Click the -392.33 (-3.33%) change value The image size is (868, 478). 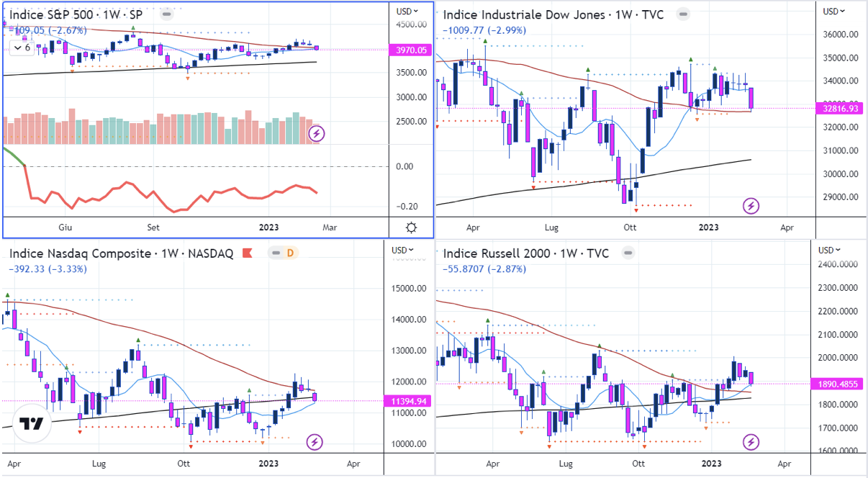pos(48,269)
